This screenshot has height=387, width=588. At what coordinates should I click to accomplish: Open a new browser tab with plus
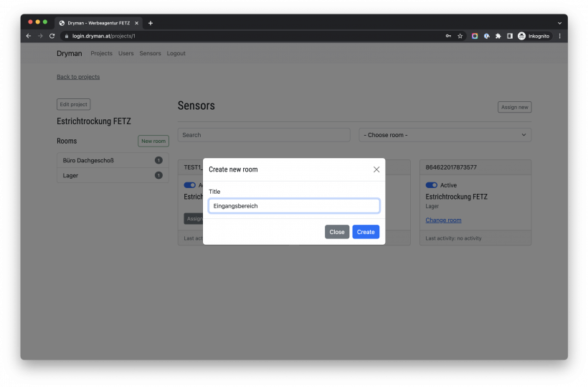tap(151, 23)
